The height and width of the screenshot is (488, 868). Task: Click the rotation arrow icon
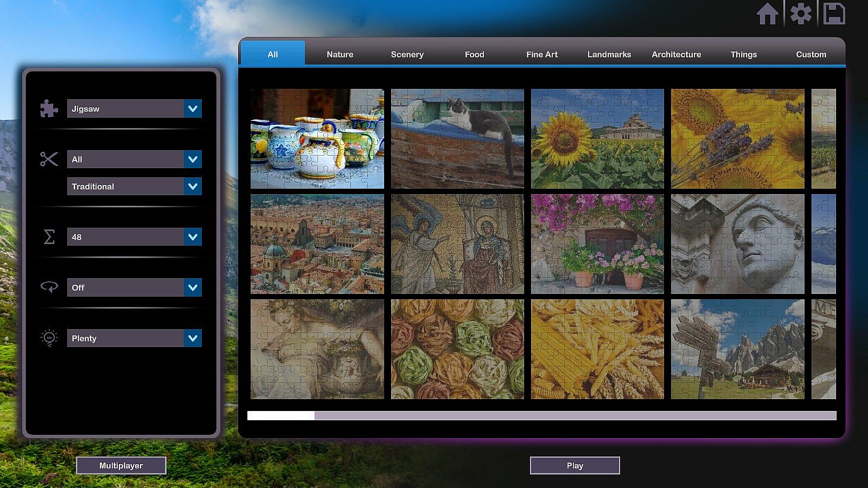tap(49, 287)
